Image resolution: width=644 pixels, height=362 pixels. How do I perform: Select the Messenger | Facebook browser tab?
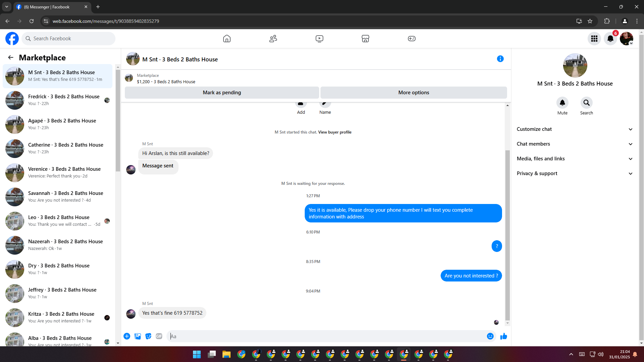(52, 7)
